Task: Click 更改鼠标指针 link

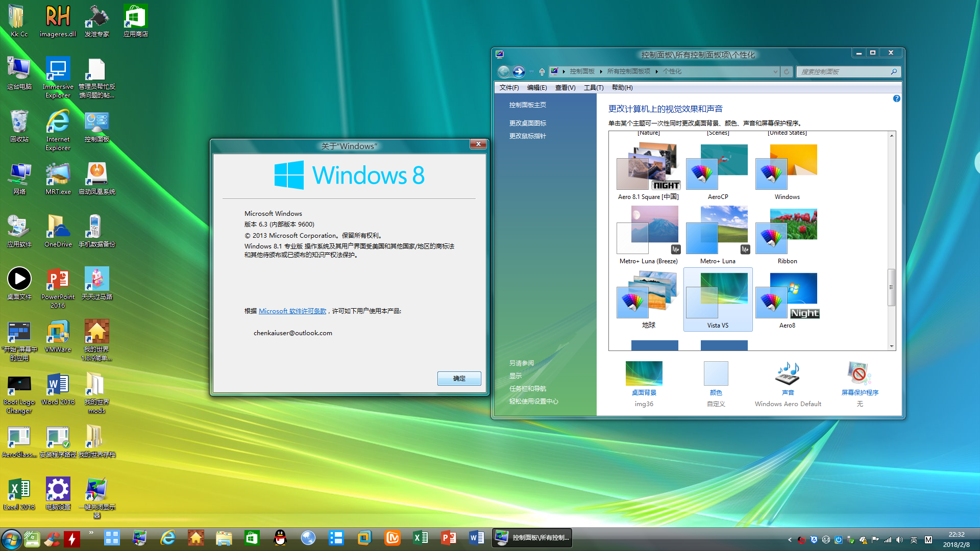Action: 527,136
